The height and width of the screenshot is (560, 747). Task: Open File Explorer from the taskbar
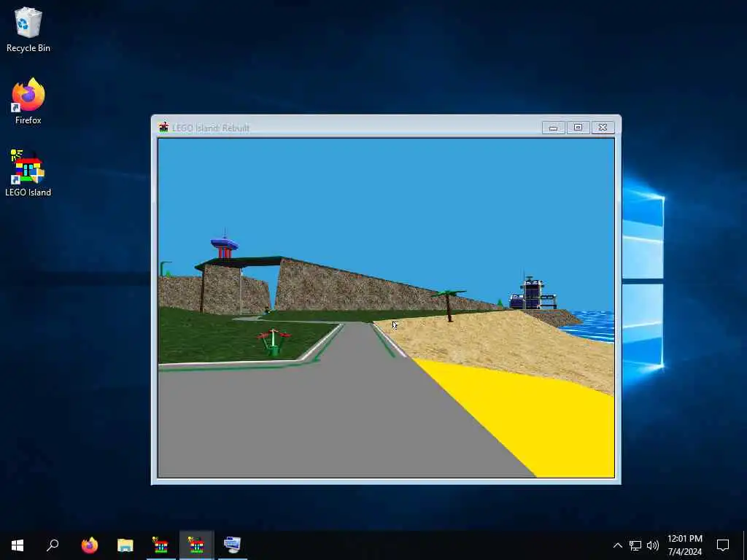[x=125, y=545]
